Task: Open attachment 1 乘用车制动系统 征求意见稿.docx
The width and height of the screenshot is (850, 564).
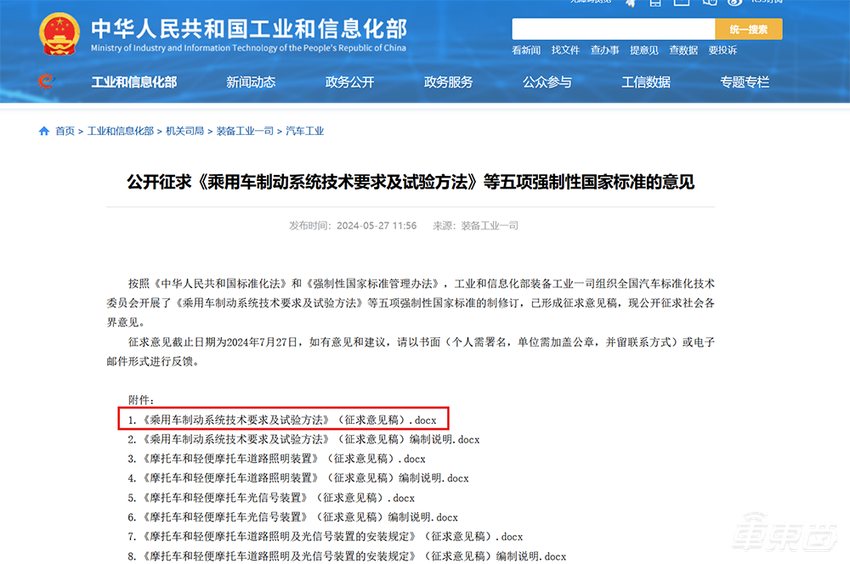Action: coord(283,420)
